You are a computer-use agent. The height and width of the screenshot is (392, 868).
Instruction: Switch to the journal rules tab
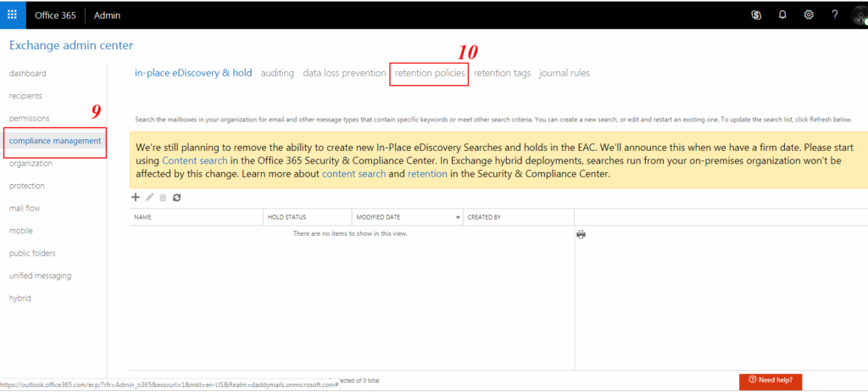point(564,73)
